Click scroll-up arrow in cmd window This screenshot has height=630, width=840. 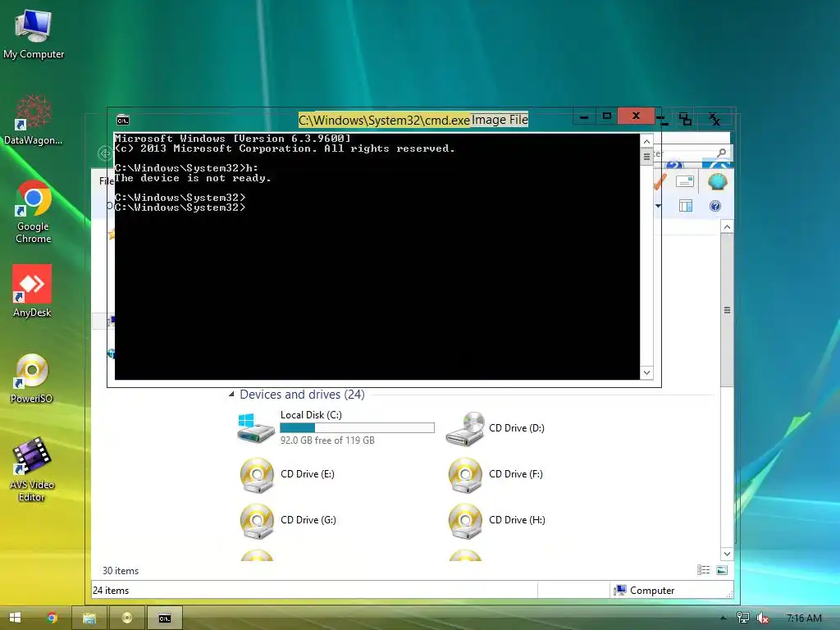(x=646, y=141)
